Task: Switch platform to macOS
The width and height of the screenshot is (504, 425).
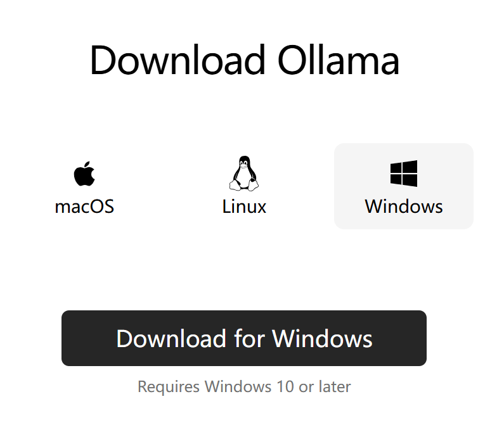Action: tap(84, 186)
